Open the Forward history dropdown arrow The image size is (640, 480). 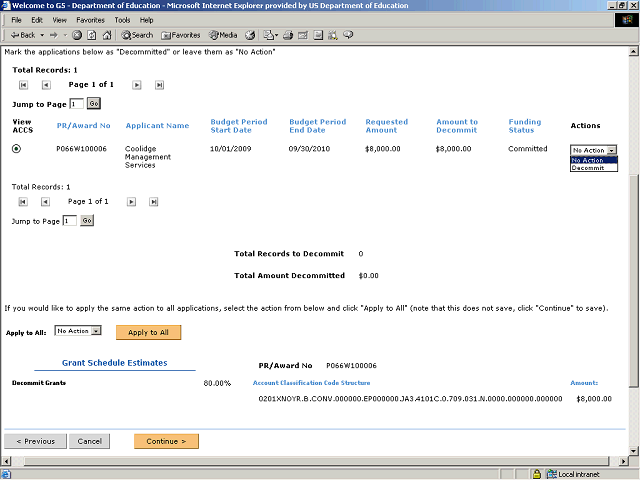(x=65, y=35)
